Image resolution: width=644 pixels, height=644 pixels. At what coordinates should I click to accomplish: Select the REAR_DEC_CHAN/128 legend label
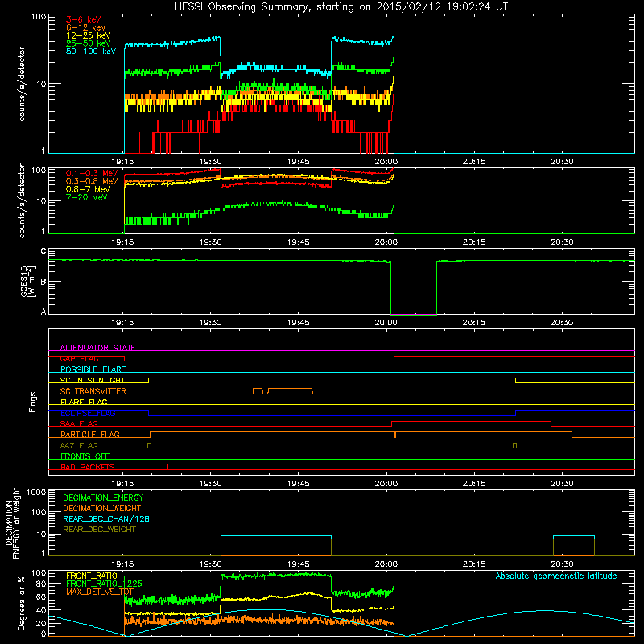(x=106, y=518)
